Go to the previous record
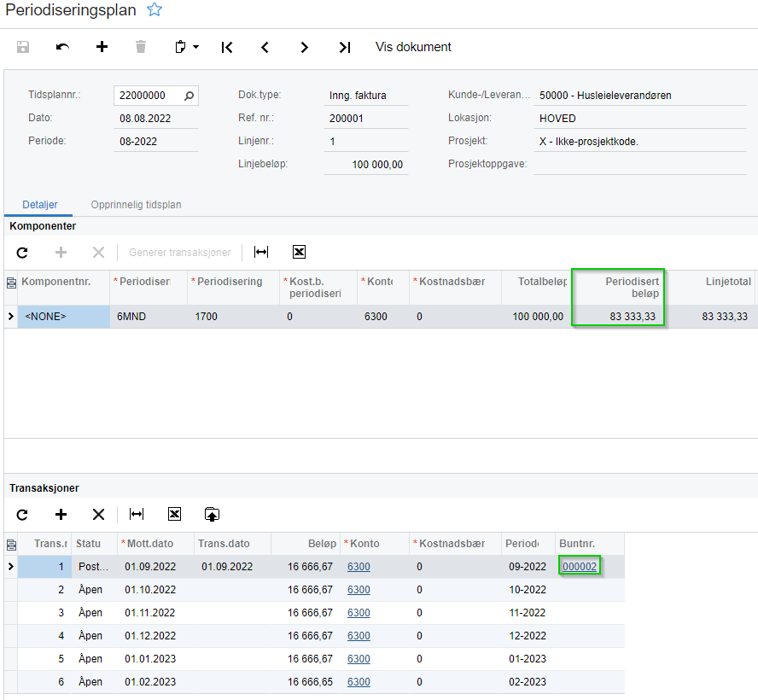This screenshot has height=700, width=758. click(265, 47)
